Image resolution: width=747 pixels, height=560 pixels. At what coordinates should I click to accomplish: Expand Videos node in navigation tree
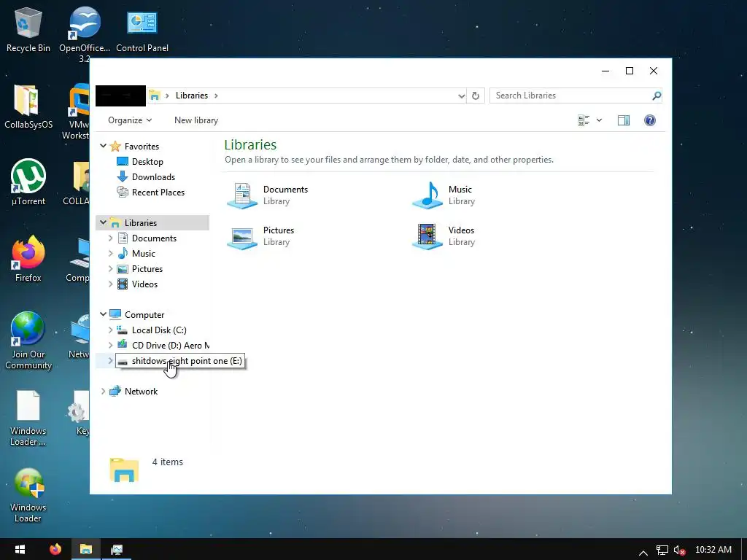click(111, 284)
